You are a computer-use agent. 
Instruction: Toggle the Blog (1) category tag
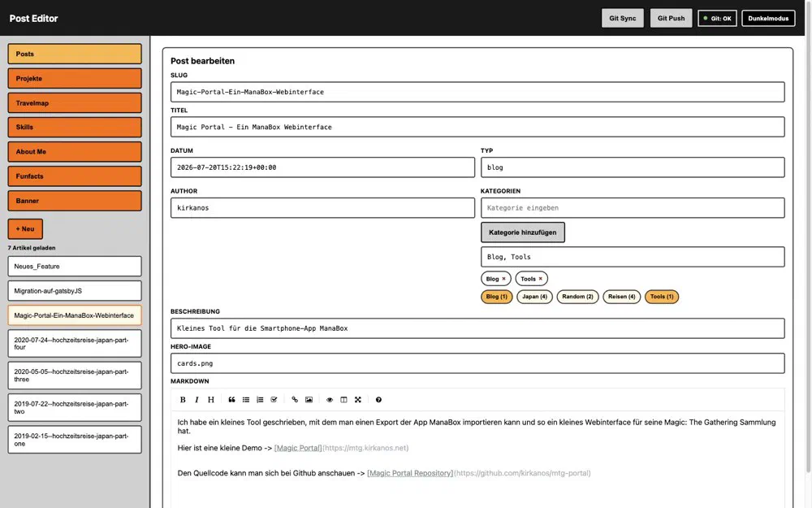tap(497, 297)
